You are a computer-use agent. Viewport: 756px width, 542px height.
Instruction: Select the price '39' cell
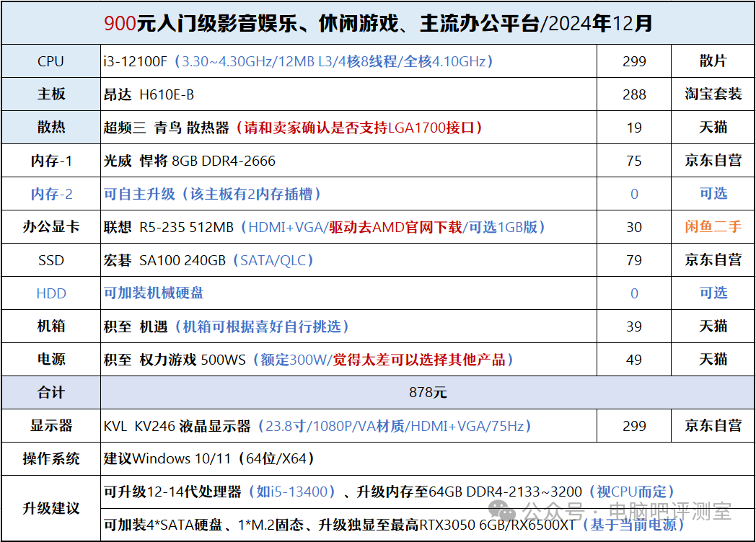[x=634, y=327]
